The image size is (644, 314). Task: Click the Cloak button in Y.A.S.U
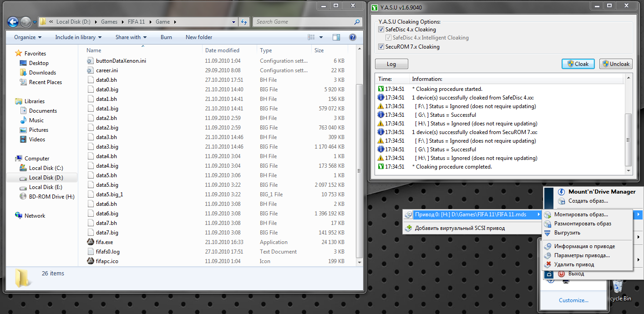point(578,64)
